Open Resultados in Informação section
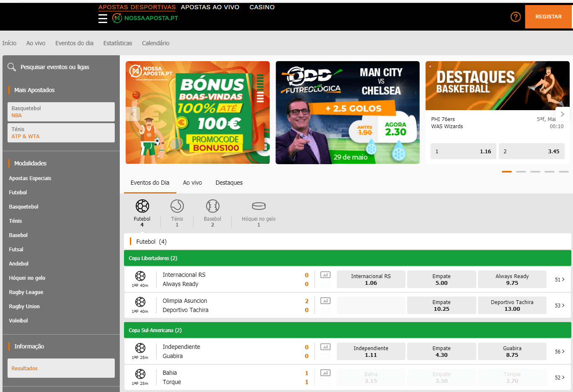 [61, 368]
